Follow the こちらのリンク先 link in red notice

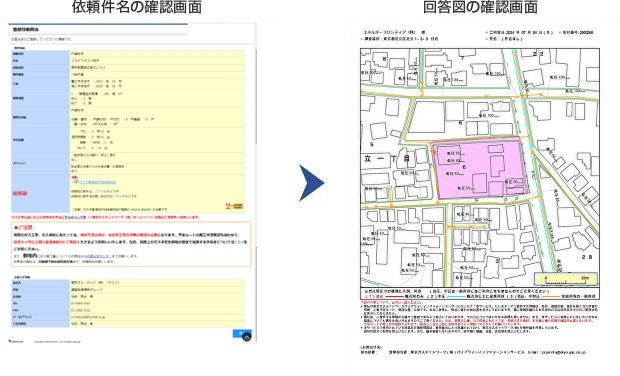[74, 217]
